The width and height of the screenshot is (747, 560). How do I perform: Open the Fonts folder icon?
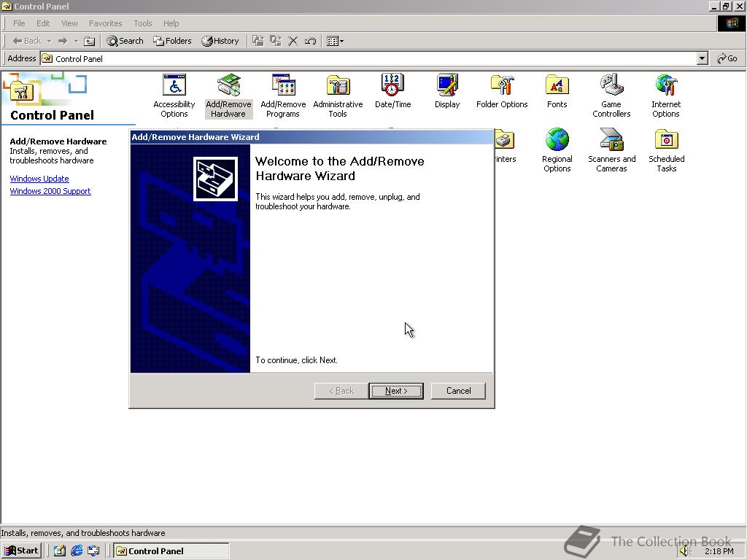(x=557, y=91)
